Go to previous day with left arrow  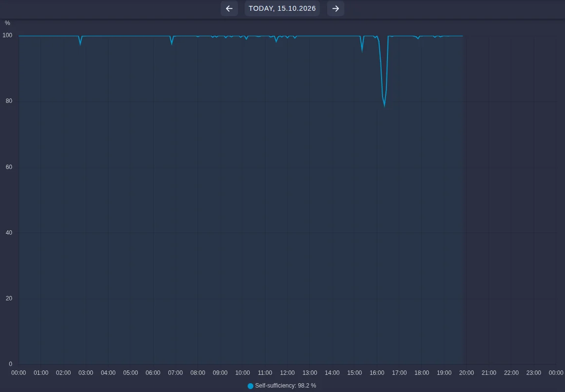point(229,8)
